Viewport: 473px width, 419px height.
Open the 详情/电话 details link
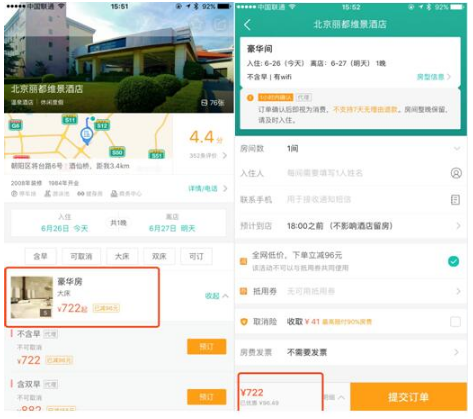208,189
